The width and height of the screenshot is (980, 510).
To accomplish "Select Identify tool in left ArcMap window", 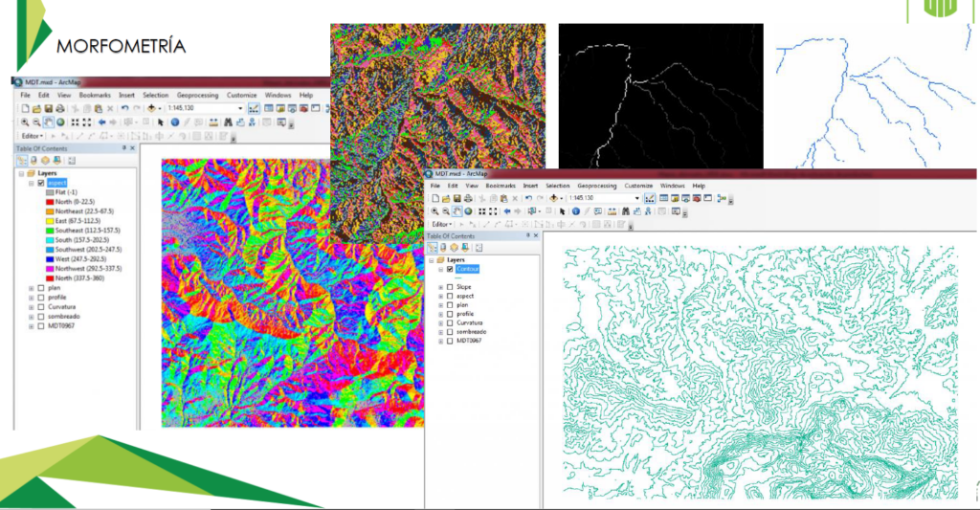I will [175, 122].
